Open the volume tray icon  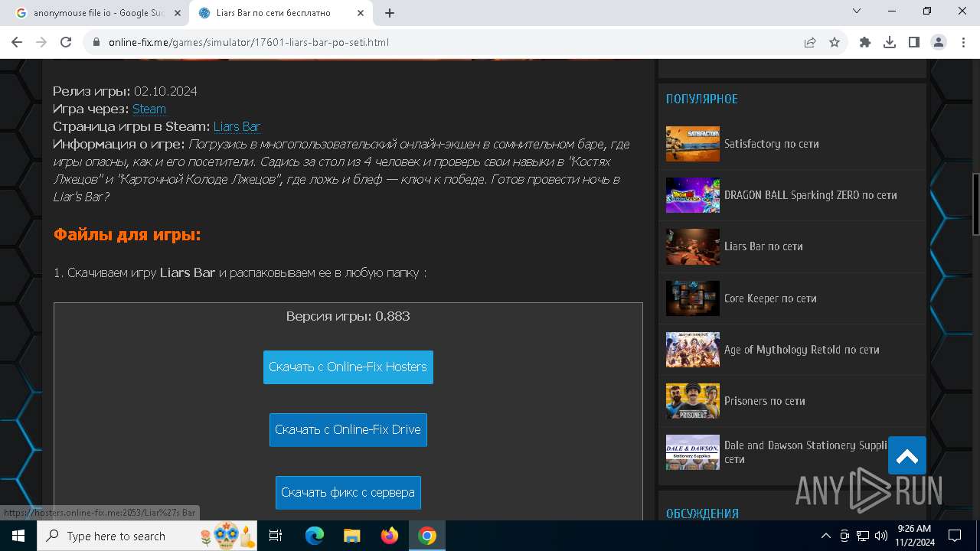[881, 536]
